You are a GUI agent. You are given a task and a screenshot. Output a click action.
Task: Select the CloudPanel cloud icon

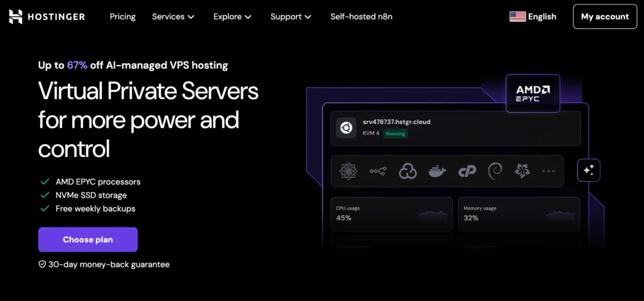tap(408, 171)
